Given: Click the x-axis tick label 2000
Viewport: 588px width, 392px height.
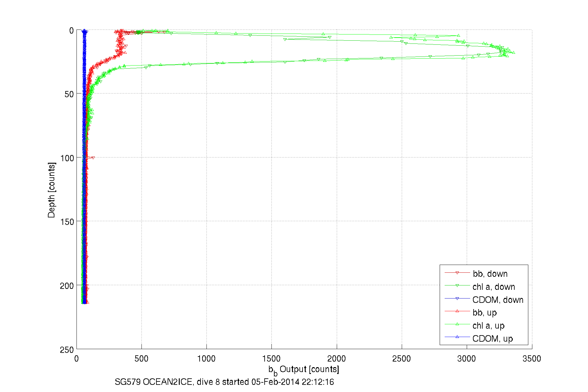Looking at the screenshot, I should pyautogui.click(x=336, y=359).
